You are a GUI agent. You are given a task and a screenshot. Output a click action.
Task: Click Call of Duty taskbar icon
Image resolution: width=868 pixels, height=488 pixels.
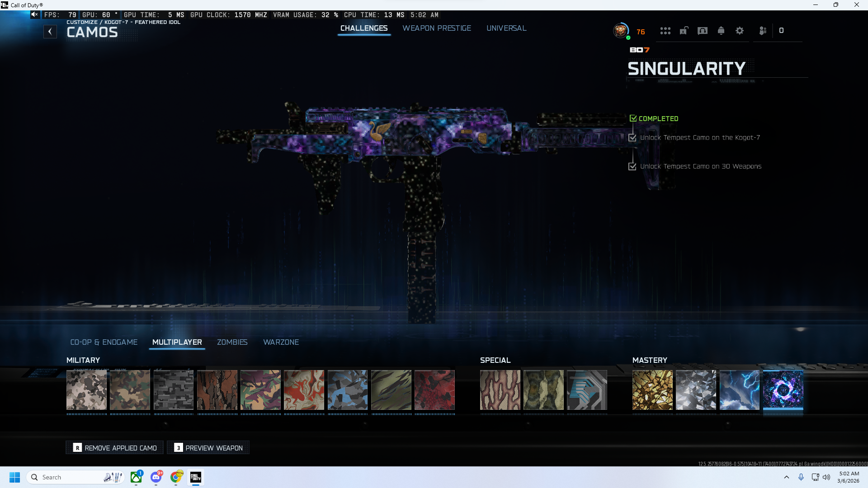coord(196,477)
